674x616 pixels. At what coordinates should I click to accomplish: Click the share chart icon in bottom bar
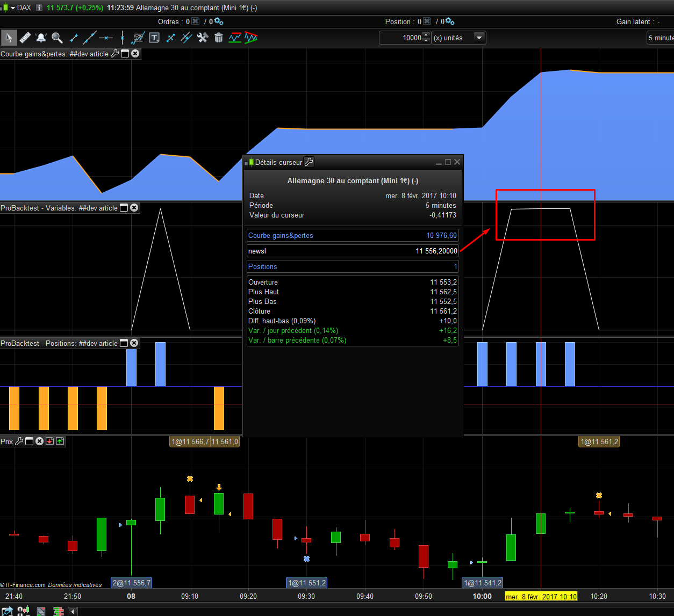[x=6, y=611]
